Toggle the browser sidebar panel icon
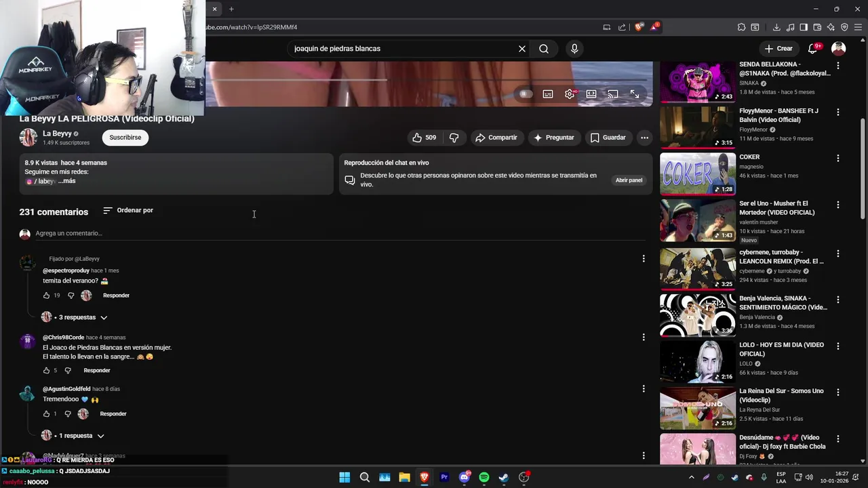The width and height of the screenshot is (868, 488). tap(804, 27)
